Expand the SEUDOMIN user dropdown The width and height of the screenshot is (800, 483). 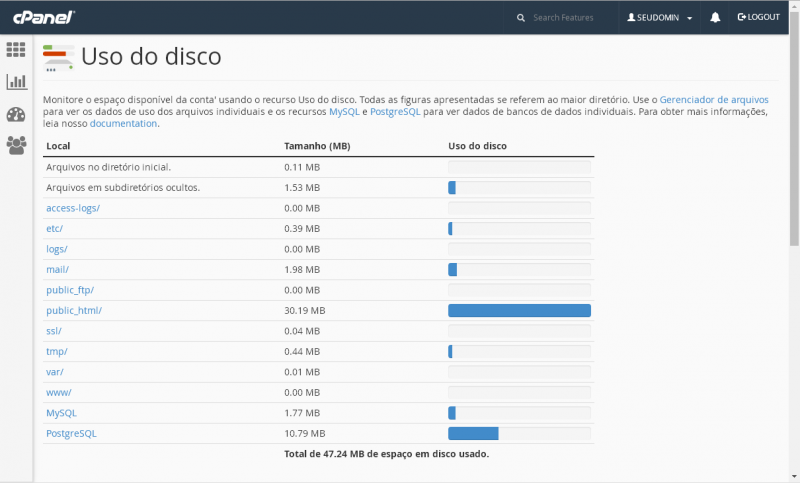pyautogui.click(x=659, y=18)
